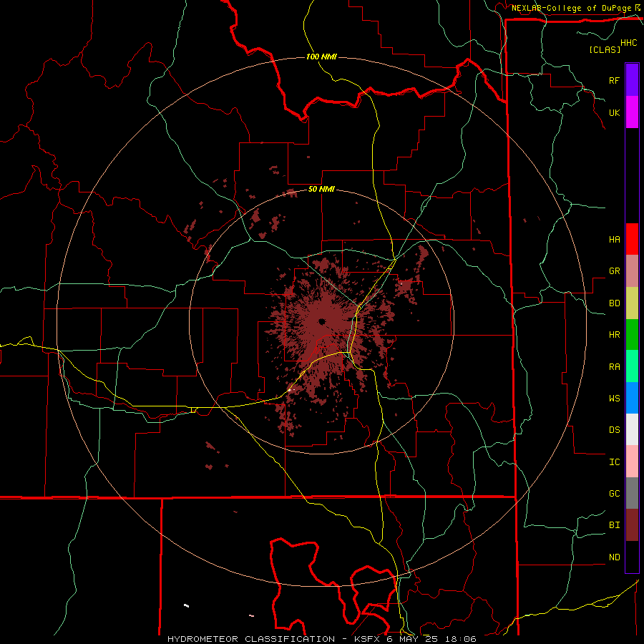Click the WS blue legend color swatch
The image size is (644, 644).
pyautogui.click(x=632, y=398)
